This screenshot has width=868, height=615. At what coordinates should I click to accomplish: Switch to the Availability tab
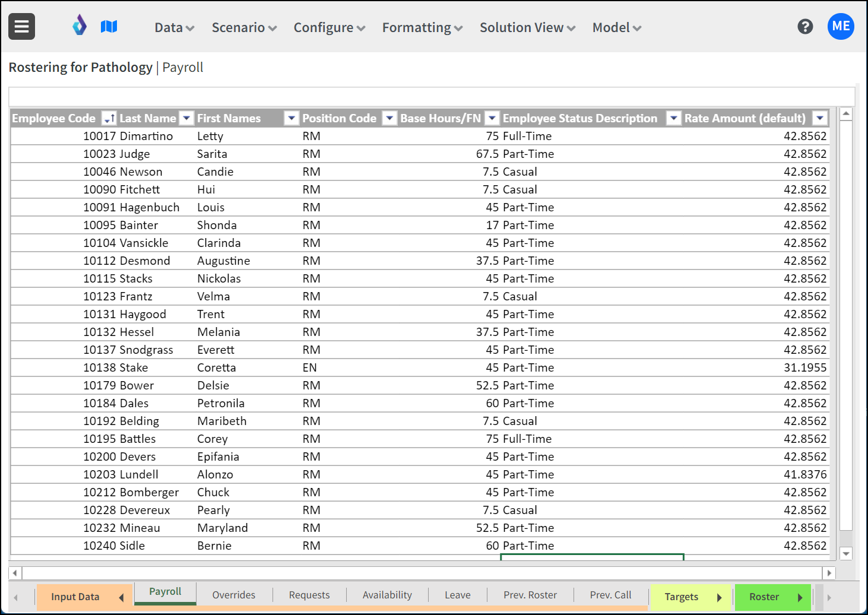(x=387, y=595)
